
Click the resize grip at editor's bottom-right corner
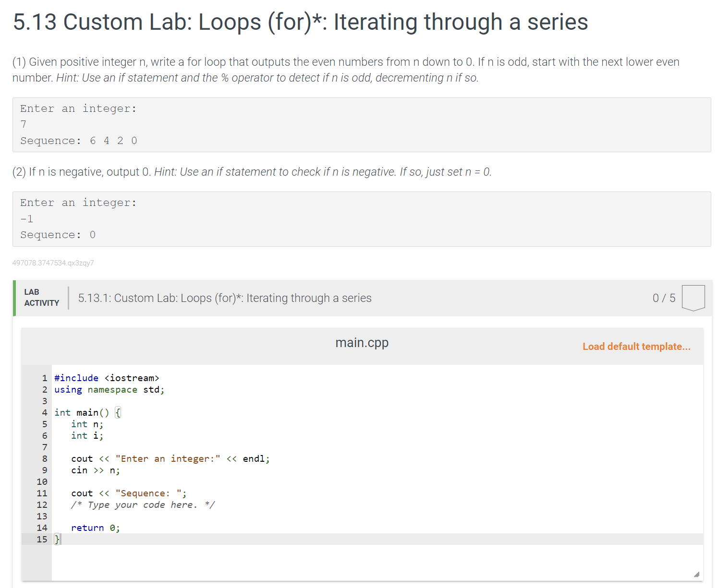[696, 573]
